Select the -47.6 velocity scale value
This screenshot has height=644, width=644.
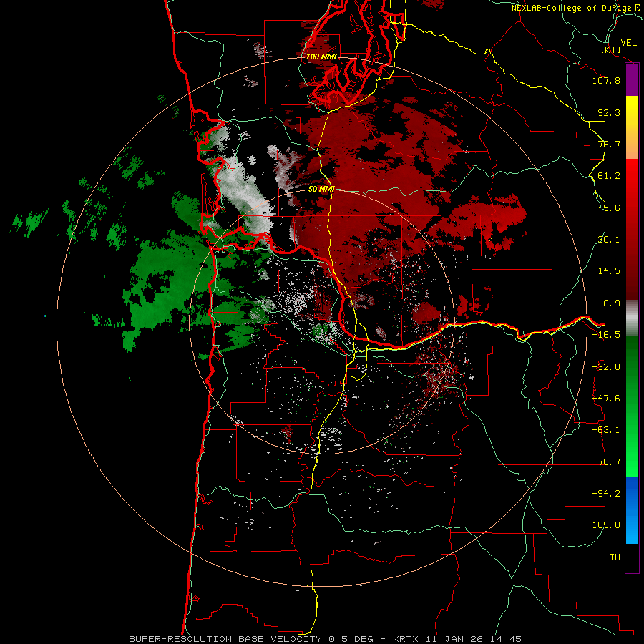pyautogui.click(x=606, y=399)
